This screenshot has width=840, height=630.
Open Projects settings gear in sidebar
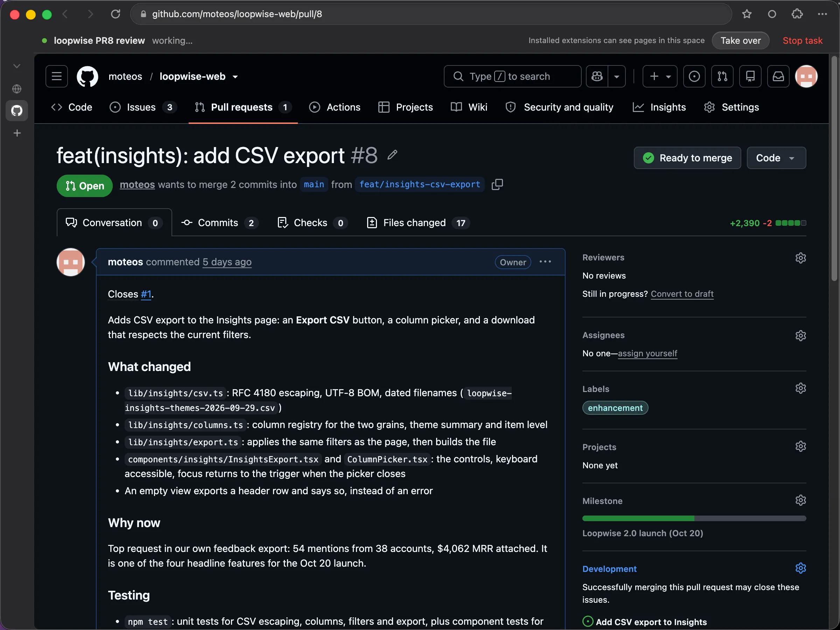[x=800, y=446]
